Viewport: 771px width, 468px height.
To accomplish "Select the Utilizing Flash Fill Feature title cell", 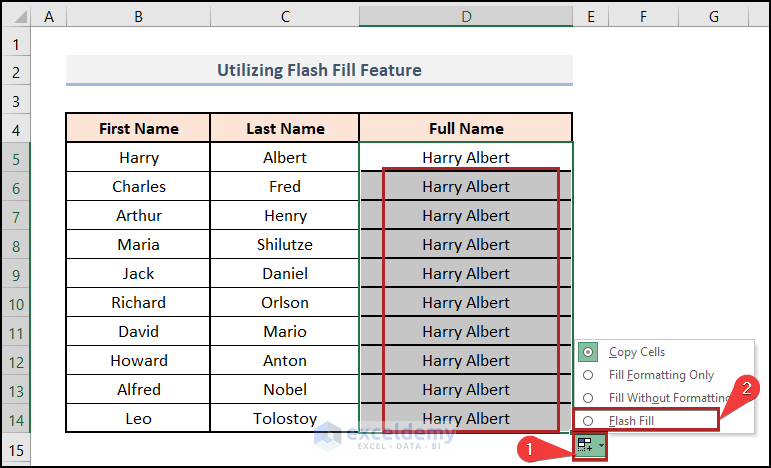I will click(x=319, y=70).
